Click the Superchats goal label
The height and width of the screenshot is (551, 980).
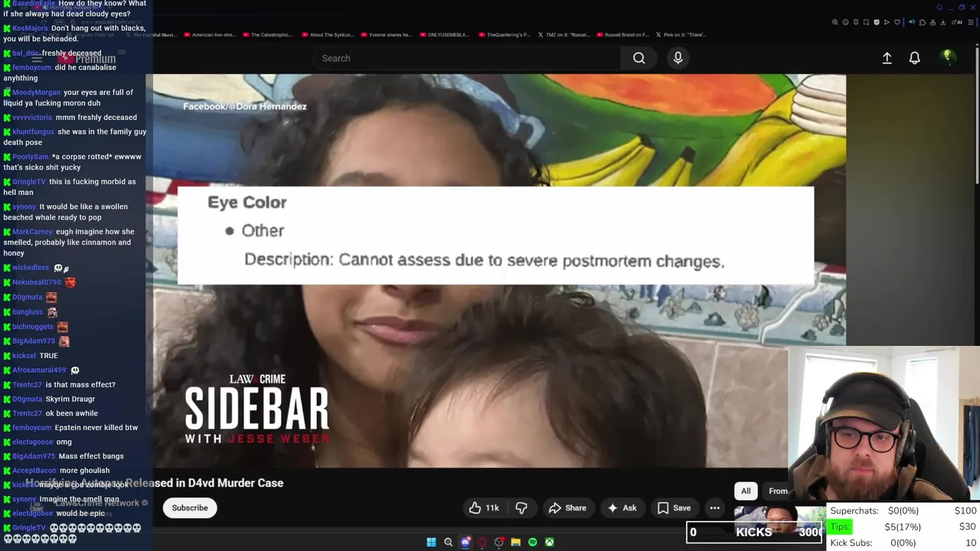[x=854, y=510]
